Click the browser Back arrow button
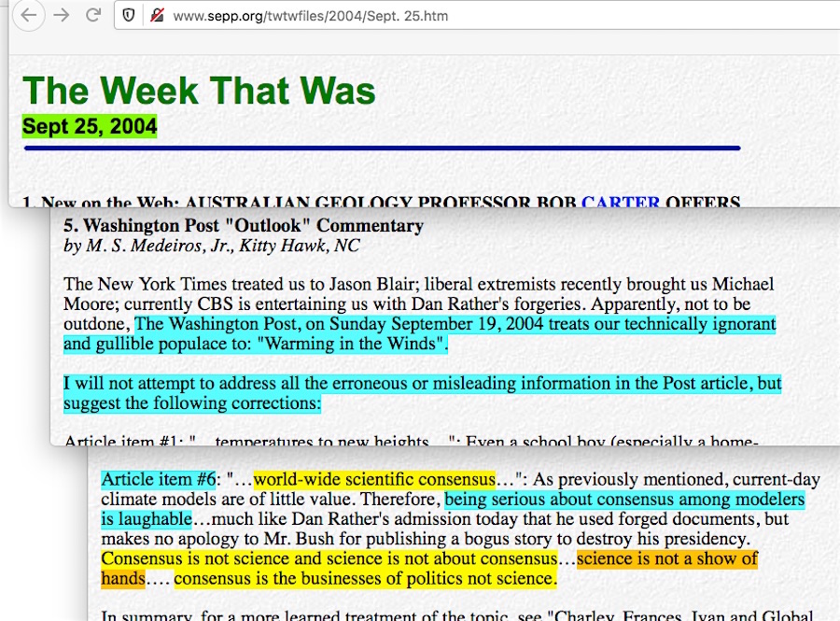 click(29, 15)
